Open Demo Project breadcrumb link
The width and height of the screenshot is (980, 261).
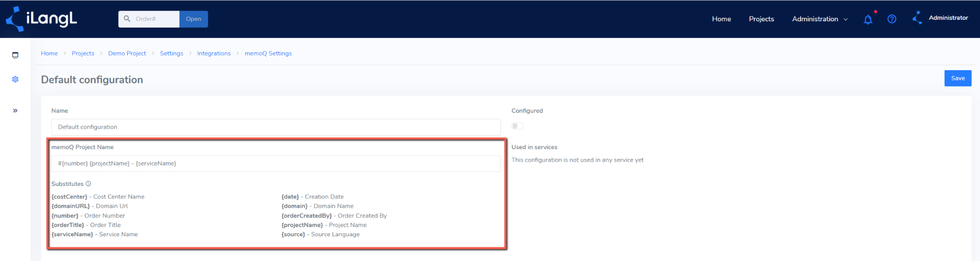[127, 53]
